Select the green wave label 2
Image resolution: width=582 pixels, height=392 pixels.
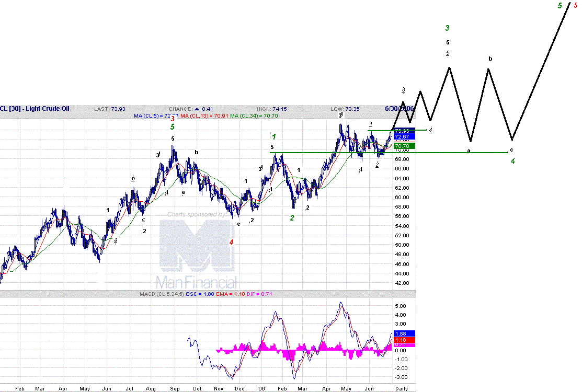click(x=292, y=218)
